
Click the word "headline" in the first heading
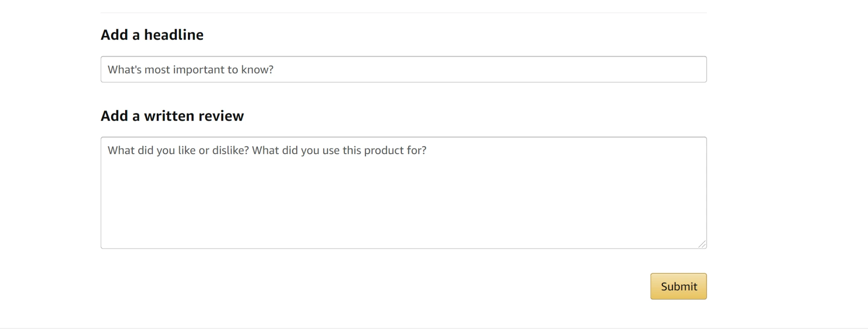[x=174, y=35]
